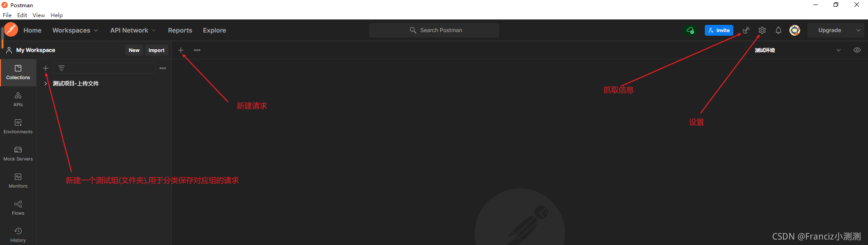
Task: Open the View menu
Action: [x=38, y=15]
